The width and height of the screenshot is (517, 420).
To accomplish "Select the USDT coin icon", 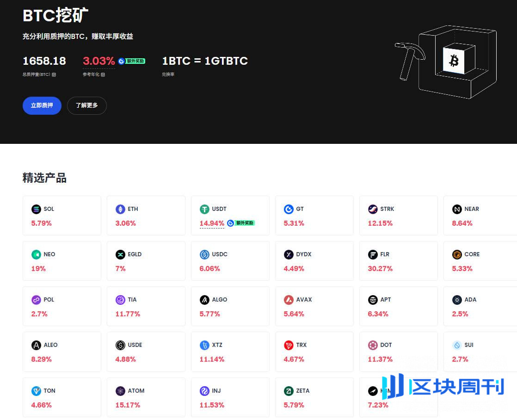I will (x=204, y=209).
